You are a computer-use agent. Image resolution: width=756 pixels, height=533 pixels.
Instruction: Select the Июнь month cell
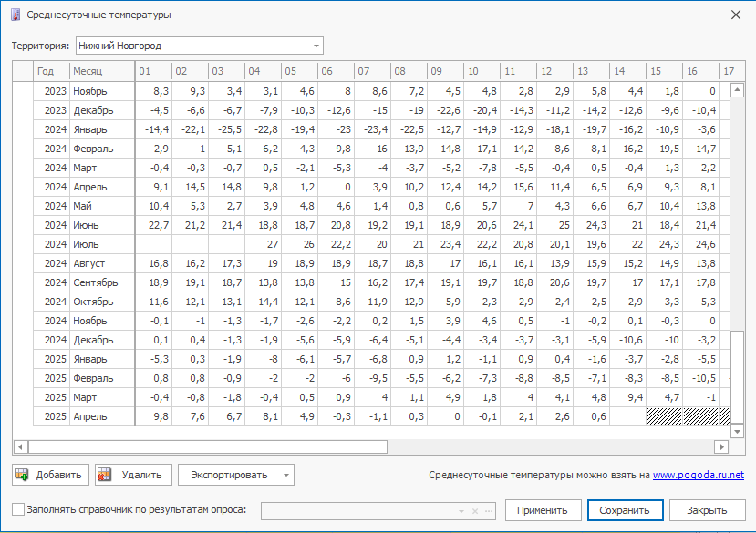[x=102, y=225]
